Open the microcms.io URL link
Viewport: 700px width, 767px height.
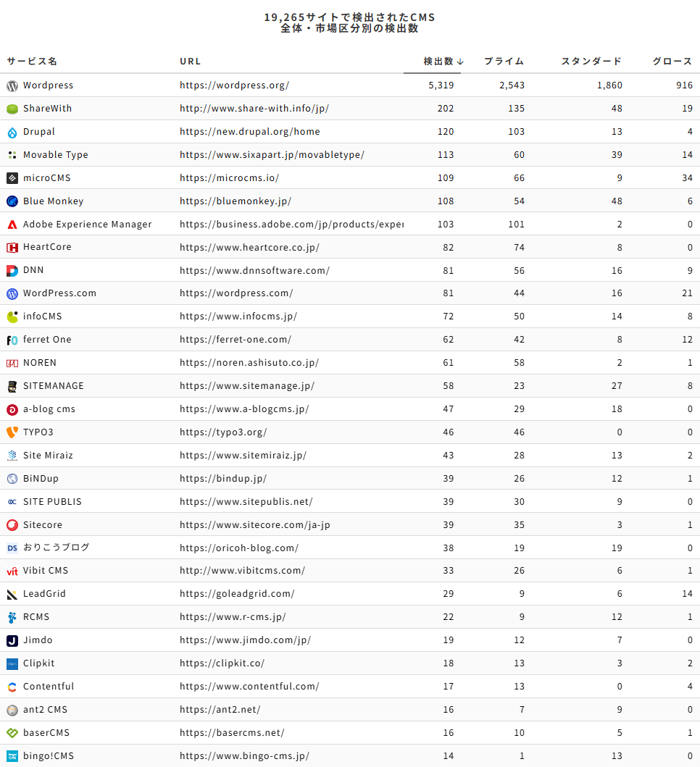(x=229, y=178)
